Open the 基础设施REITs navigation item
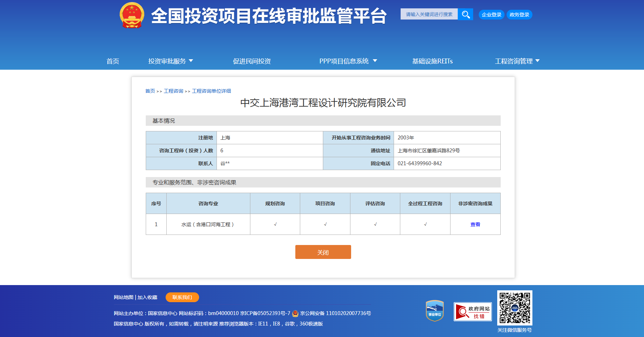Screen dimensions: 644x337 [432, 61]
